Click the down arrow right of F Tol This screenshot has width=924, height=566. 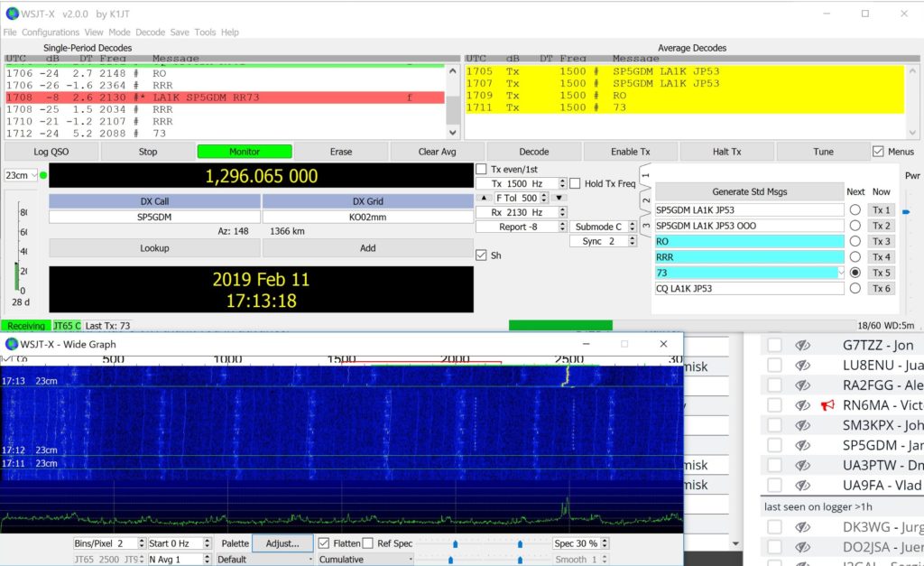(559, 198)
